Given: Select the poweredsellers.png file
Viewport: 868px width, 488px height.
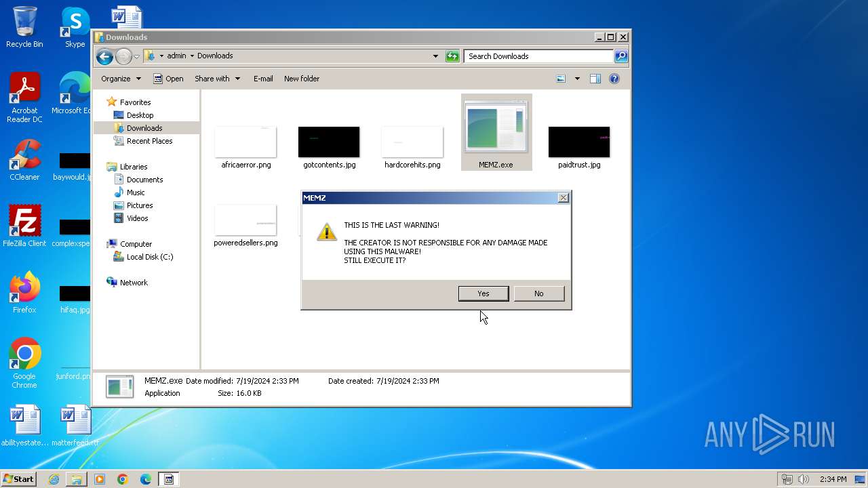Looking at the screenshot, I should click(x=245, y=225).
